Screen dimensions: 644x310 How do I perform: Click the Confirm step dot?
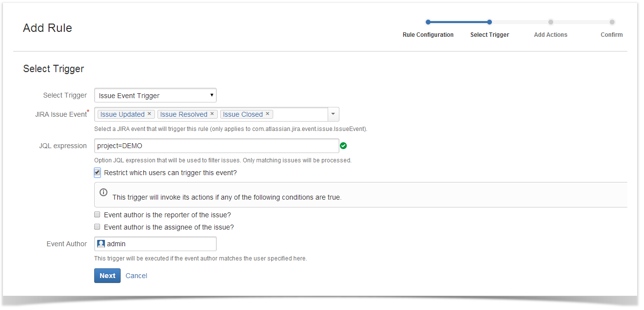pyautogui.click(x=612, y=22)
